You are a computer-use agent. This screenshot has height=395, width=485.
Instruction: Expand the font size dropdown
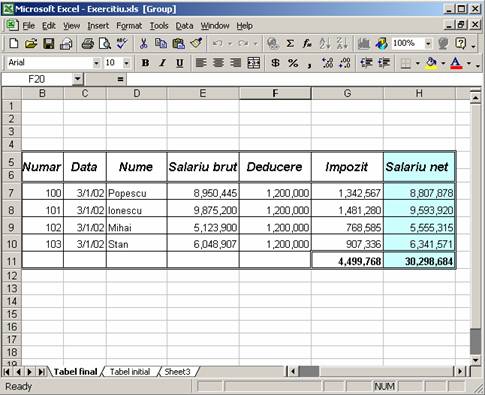click(x=126, y=63)
